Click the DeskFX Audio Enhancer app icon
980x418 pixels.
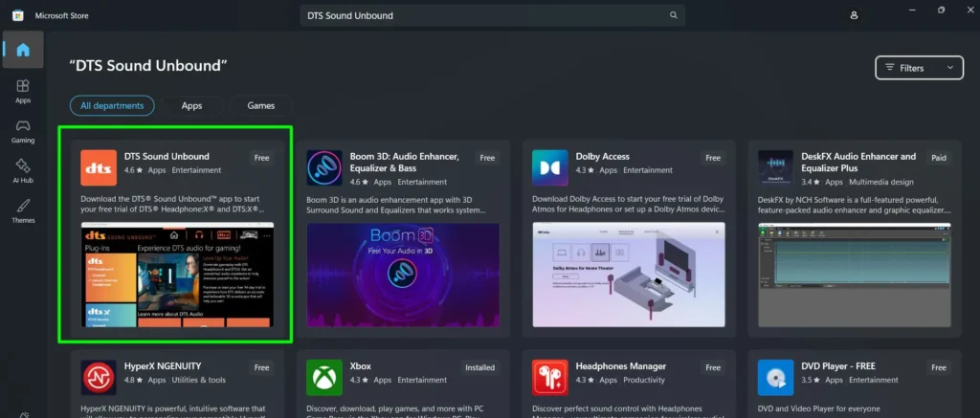pos(775,167)
